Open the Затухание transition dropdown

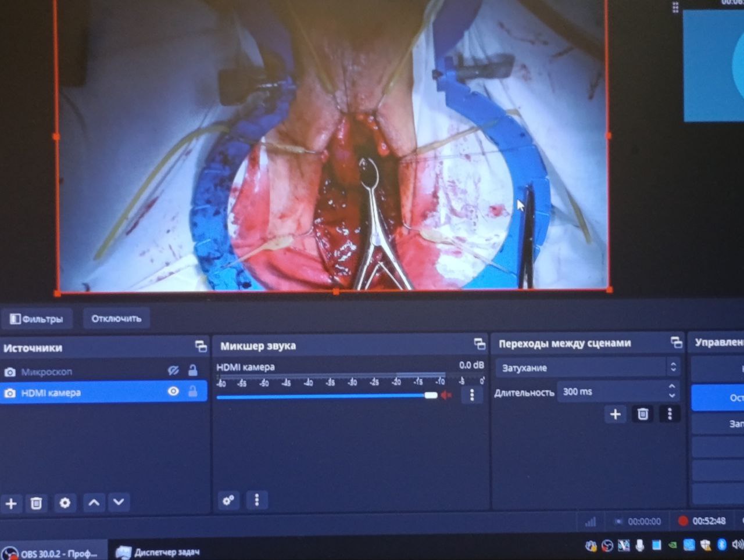[x=588, y=367]
